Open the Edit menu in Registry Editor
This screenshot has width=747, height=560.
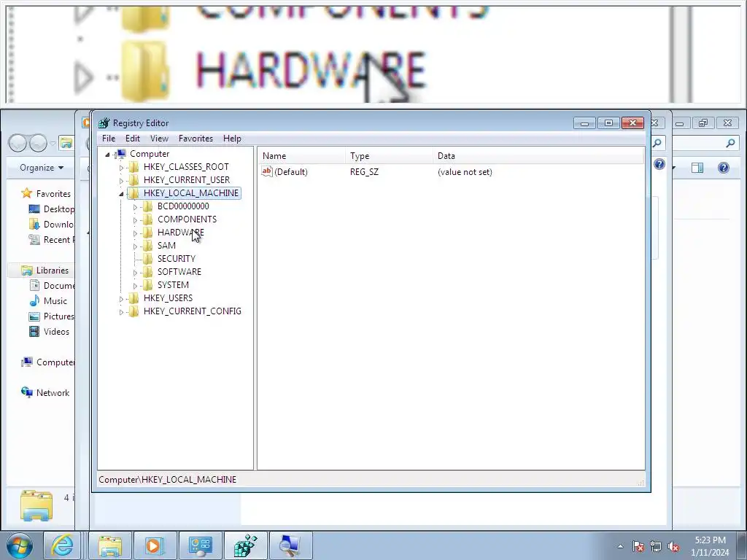point(133,139)
